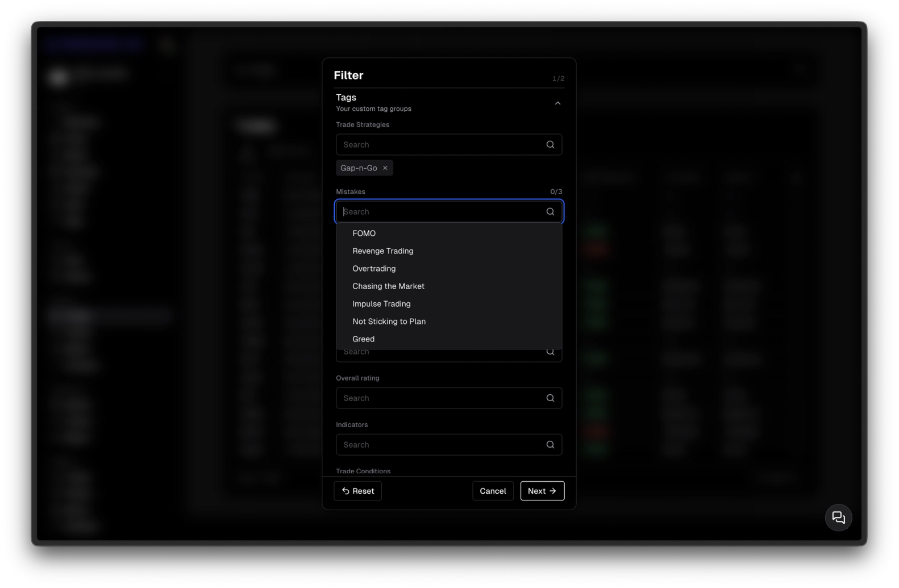Click magnifier icon in Trade Strategies search
Viewport: 899px width, 588px height.
pos(550,145)
